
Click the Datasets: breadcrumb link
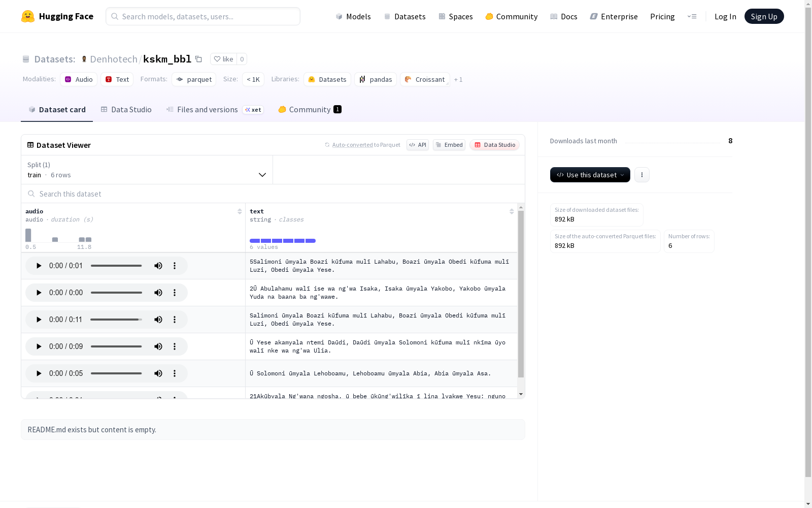[54, 59]
